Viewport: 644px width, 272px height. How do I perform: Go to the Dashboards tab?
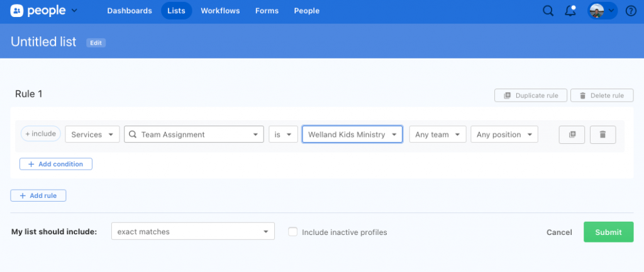click(x=130, y=11)
